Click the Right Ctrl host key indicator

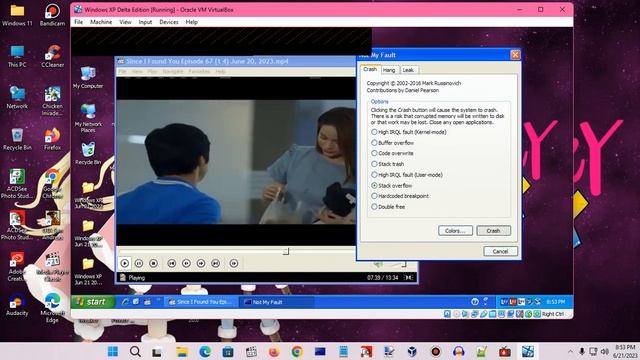pyautogui.click(x=553, y=314)
